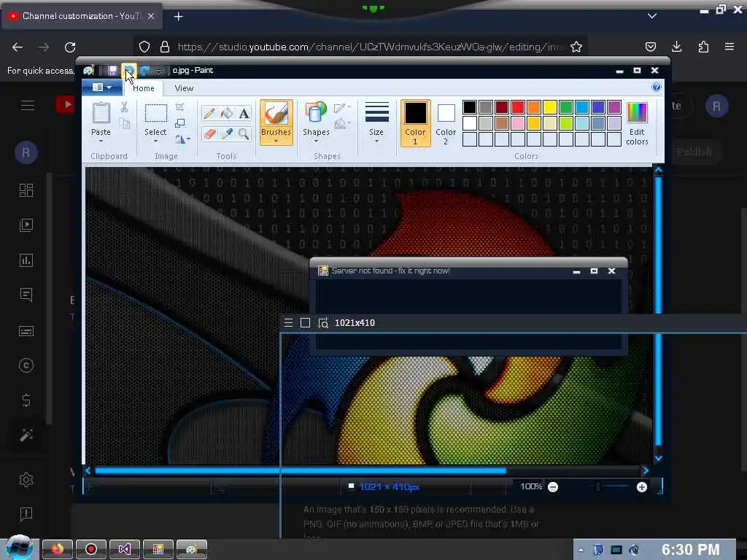Expand the Brushes dropdown arrow

point(276,141)
